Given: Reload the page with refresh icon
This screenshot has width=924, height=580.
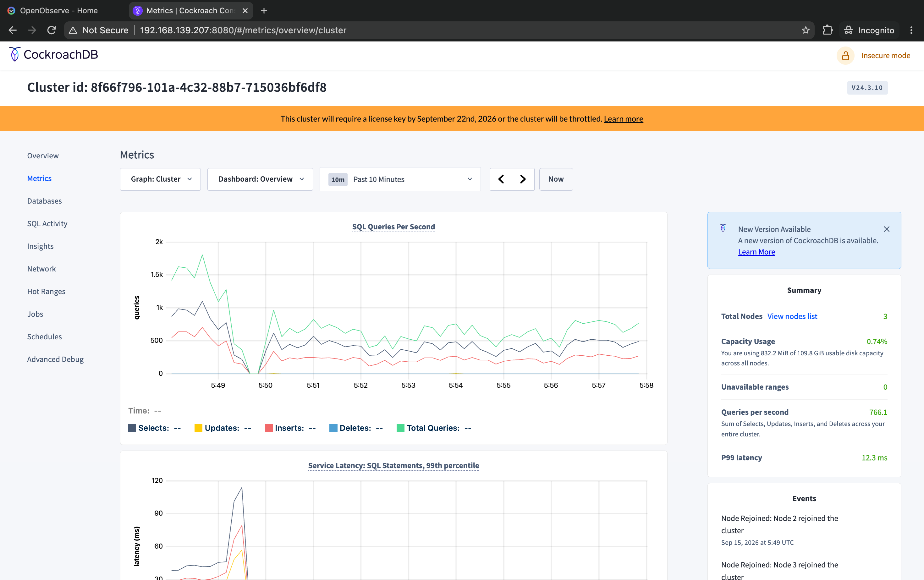Looking at the screenshot, I should [x=52, y=30].
